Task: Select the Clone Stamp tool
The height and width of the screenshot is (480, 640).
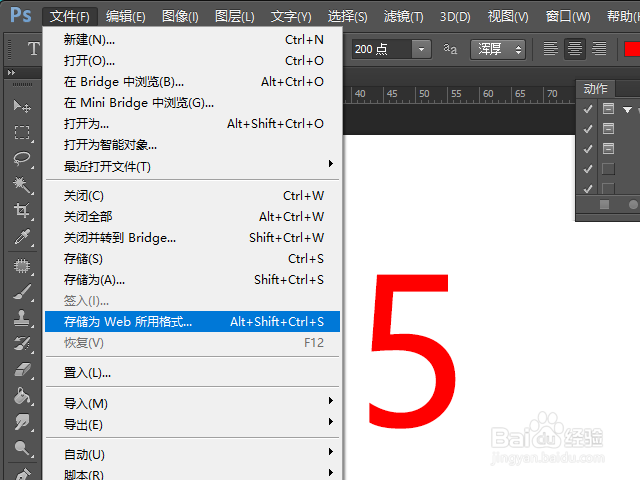Action: pos(22,318)
